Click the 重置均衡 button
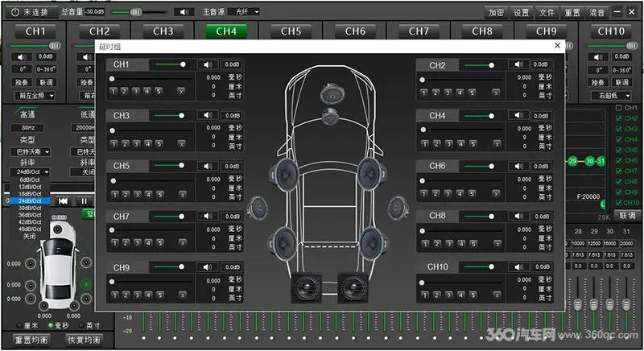 [x=34, y=339]
